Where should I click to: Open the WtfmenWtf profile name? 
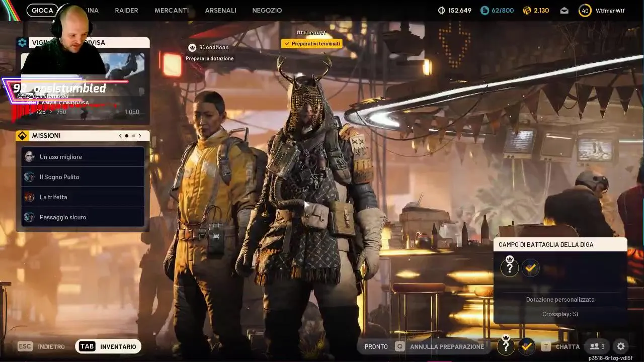[610, 10]
